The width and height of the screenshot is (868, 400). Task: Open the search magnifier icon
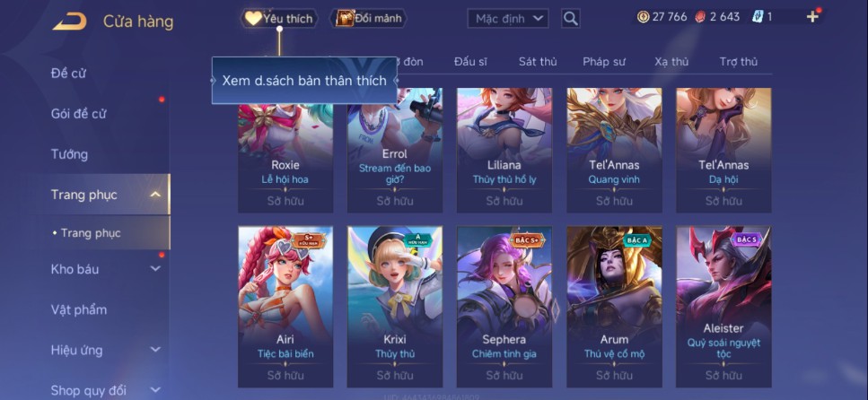[x=570, y=19]
